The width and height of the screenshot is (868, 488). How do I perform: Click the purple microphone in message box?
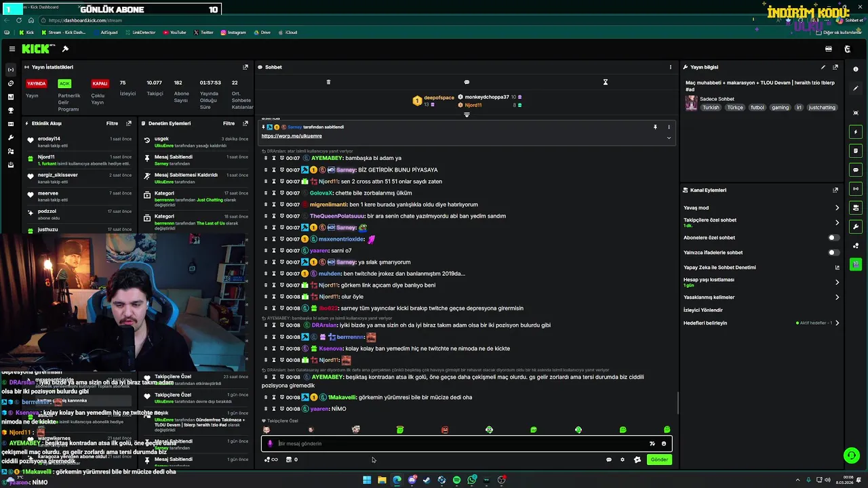click(x=270, y=444)
